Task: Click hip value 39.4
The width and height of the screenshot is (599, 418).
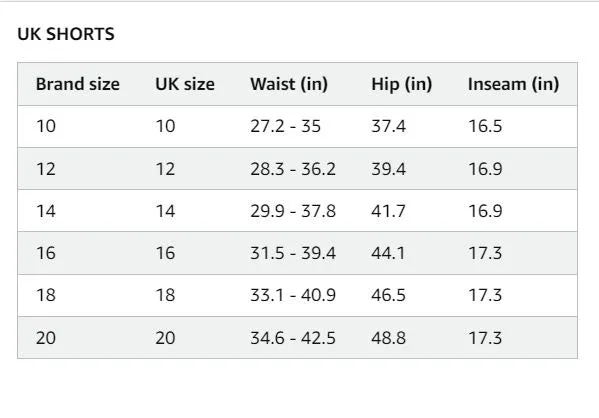Action: point(389,169)
